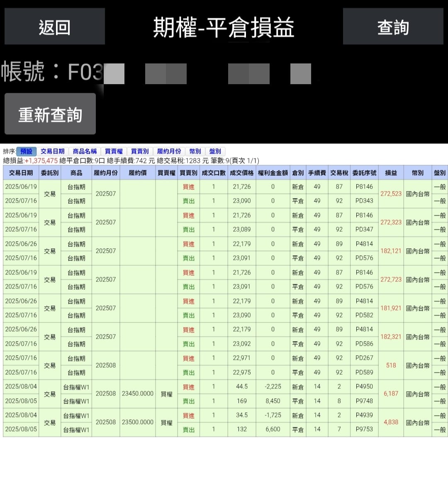Click order number PD582
This screenshot has height=478, width=448.
(x=365, y=315)
